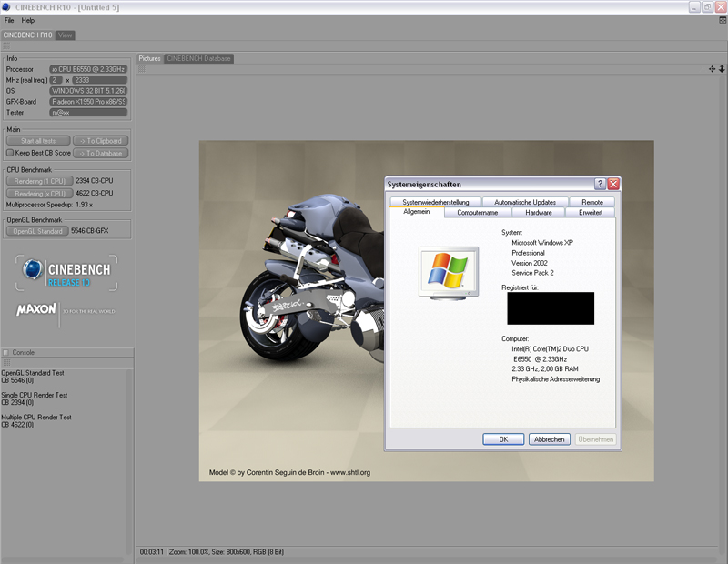Select the Pictures tab
728x564 pixels.
[x=149, y=58]
